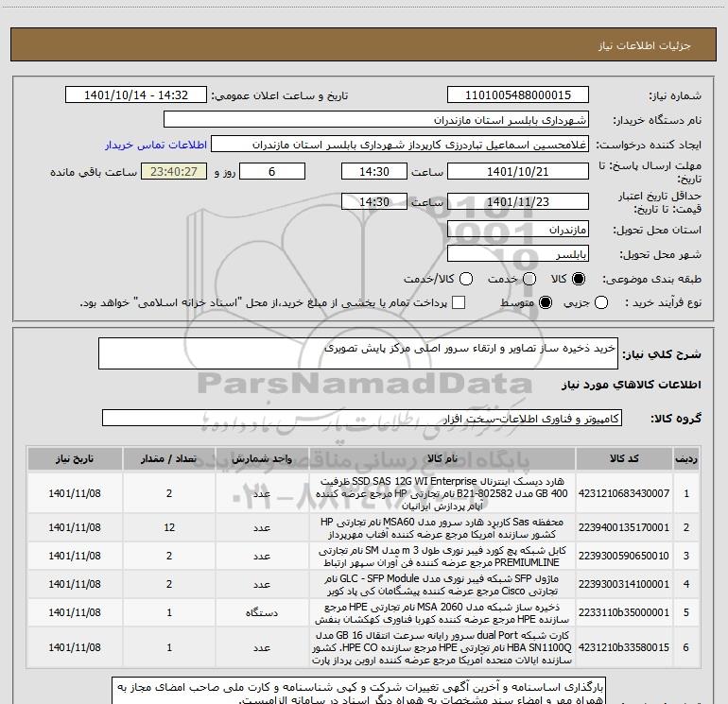728x704 pixels.
Task: Click the goods group field کامپیوتر و فناوری اطلاعات
Action: [x=362, y=418]
